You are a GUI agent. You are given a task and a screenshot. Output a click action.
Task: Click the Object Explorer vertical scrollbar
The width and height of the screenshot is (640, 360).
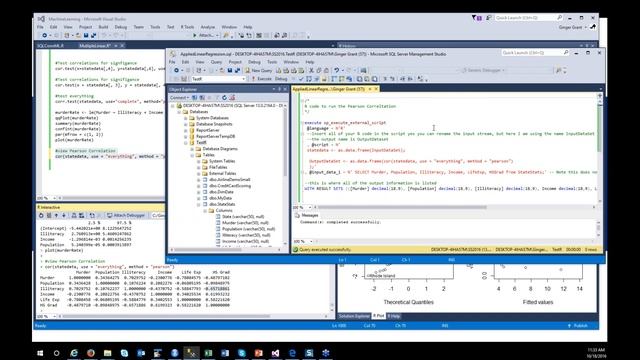[x=285, y=143]
